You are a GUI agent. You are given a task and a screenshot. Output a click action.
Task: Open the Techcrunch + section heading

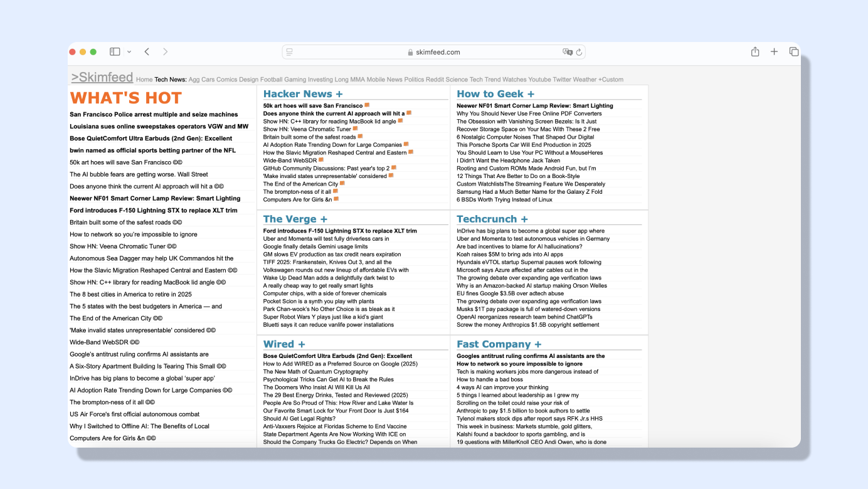pos(492,219)
